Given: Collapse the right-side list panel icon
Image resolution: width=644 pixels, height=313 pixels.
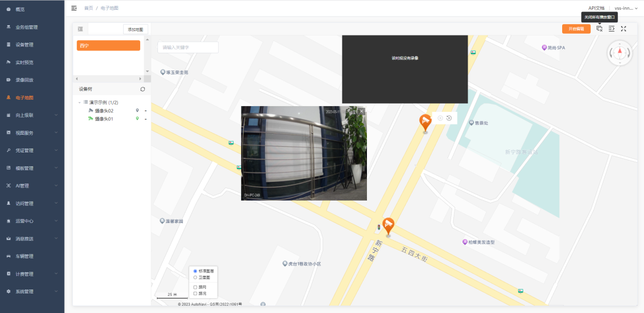Looking at the screenshot, I should [611, 29].
